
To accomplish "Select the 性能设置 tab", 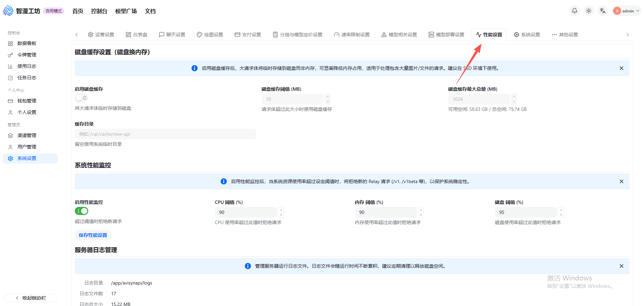I will [489, 35].
